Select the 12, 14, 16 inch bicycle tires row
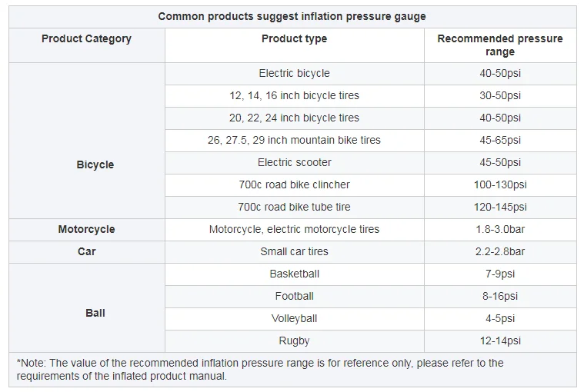Image resolution: width=584 pixels, height=392 pixels. tap(294, 95)
